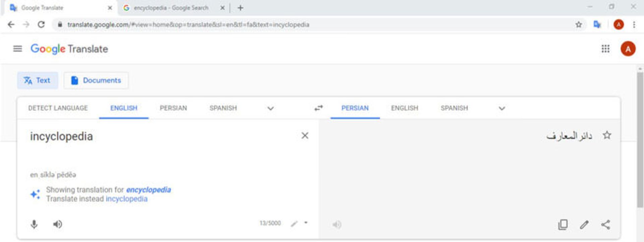Select English as target language
This screenshot has height=242, width=644.
[x=405, y=108]
